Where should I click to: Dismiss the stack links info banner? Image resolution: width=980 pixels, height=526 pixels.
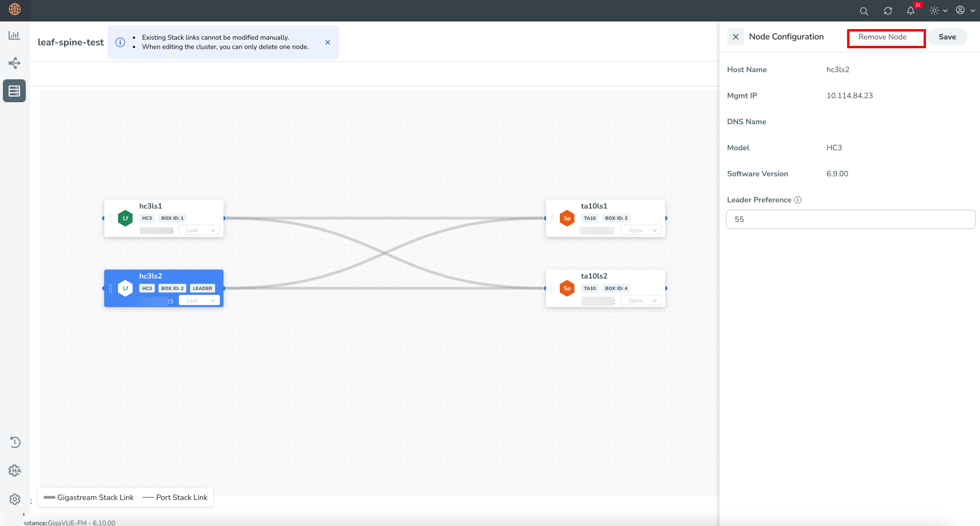click(x=327, y=42)
